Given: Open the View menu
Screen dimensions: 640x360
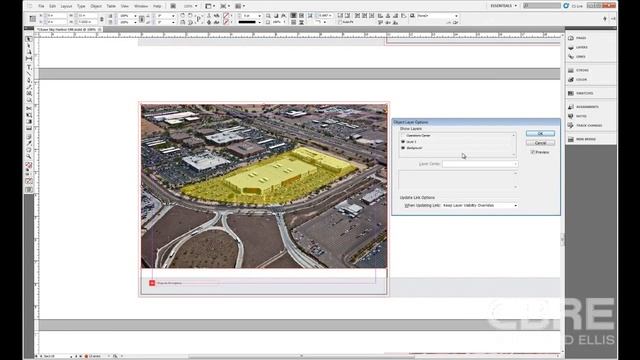Looking at the screenshot, I should 124,6.
